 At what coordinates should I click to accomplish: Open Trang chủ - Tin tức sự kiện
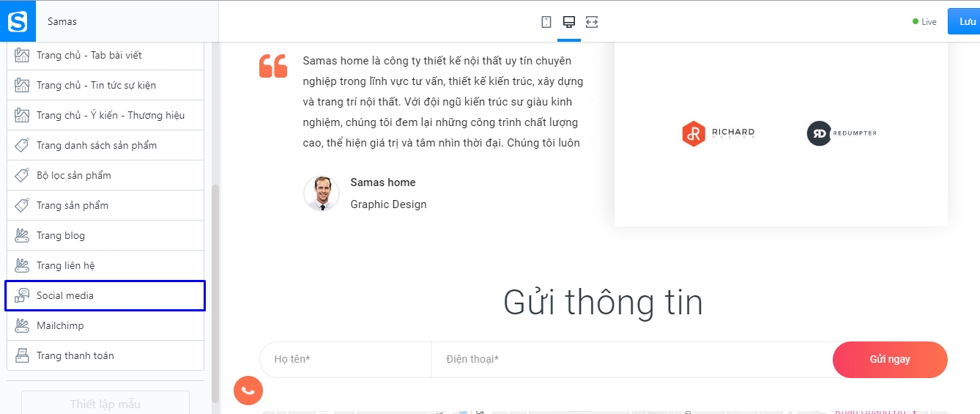coord(105,85)
